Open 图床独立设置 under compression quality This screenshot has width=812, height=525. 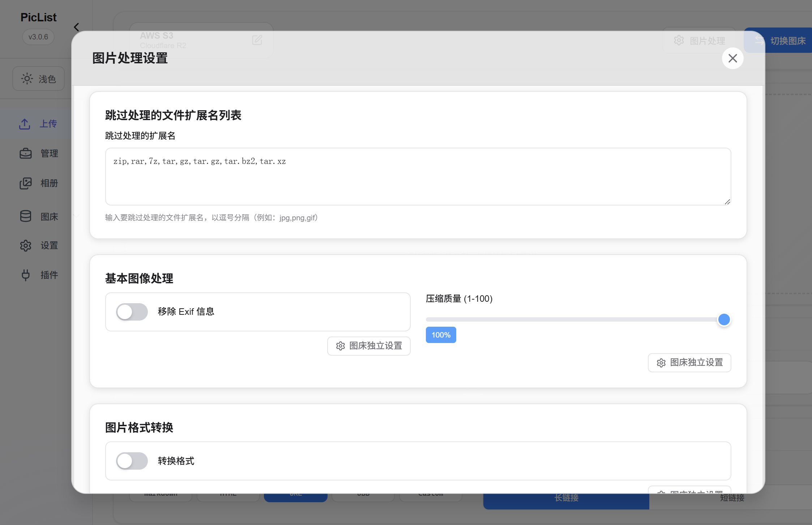689,363
